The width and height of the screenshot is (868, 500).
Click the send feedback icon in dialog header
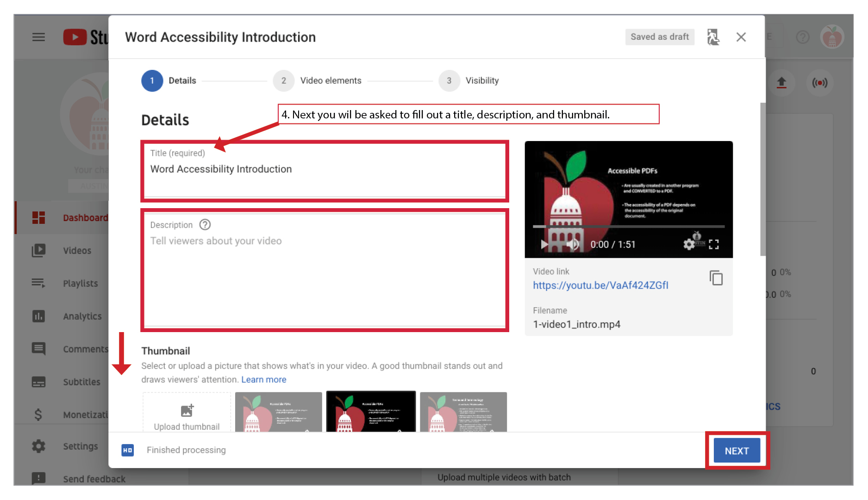713,37
